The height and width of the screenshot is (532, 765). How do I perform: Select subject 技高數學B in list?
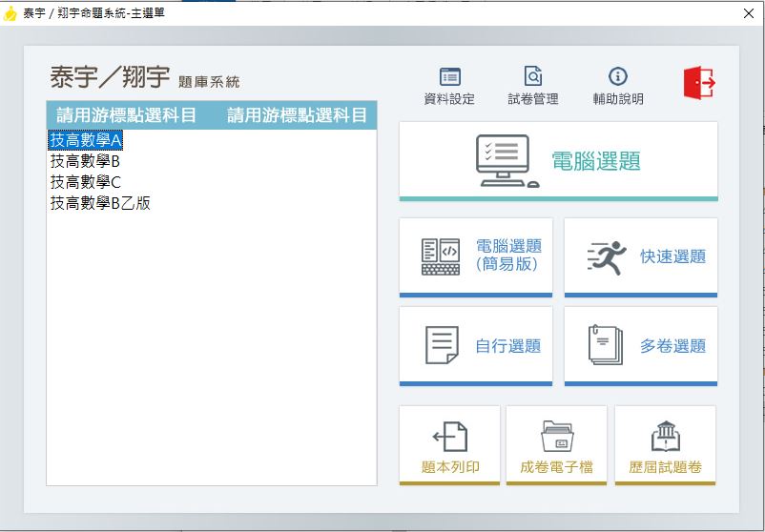pos(85,161)
